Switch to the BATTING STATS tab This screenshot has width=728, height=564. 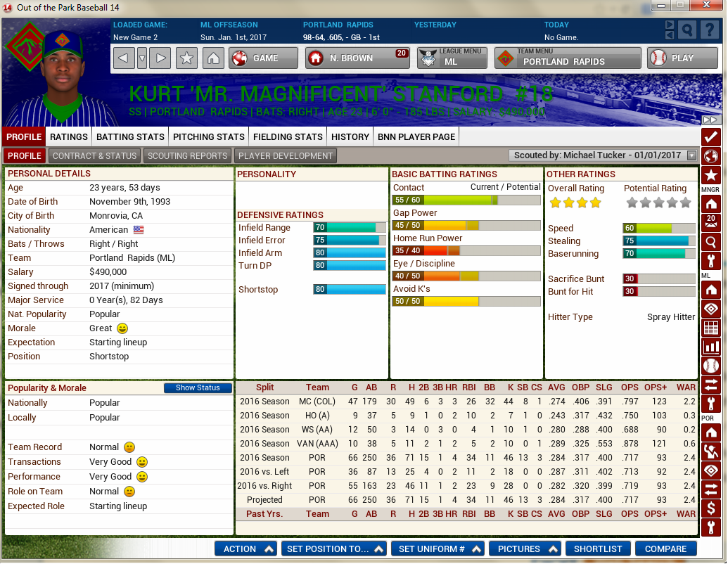click(x=130, y=137)
